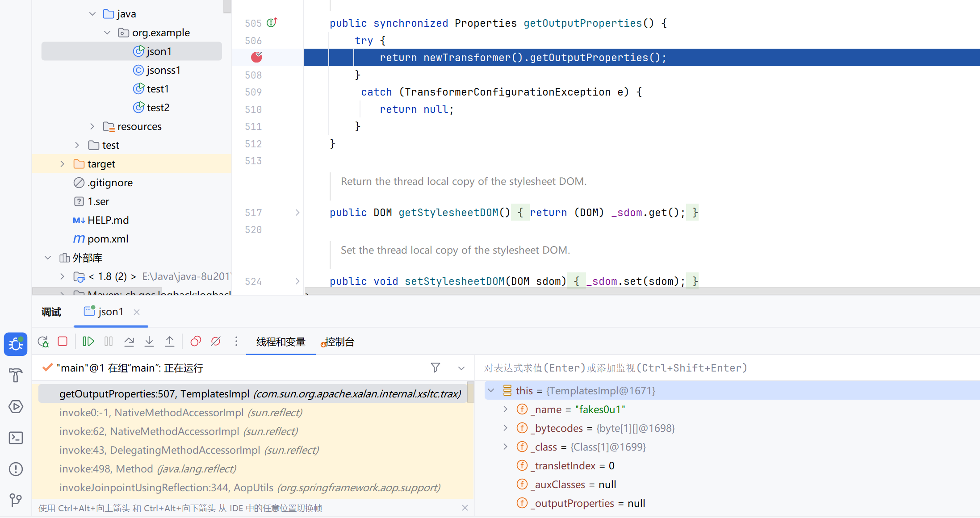Collapse the java folder
The width and height of the screenshot is (980, 518).
(92, 14)
